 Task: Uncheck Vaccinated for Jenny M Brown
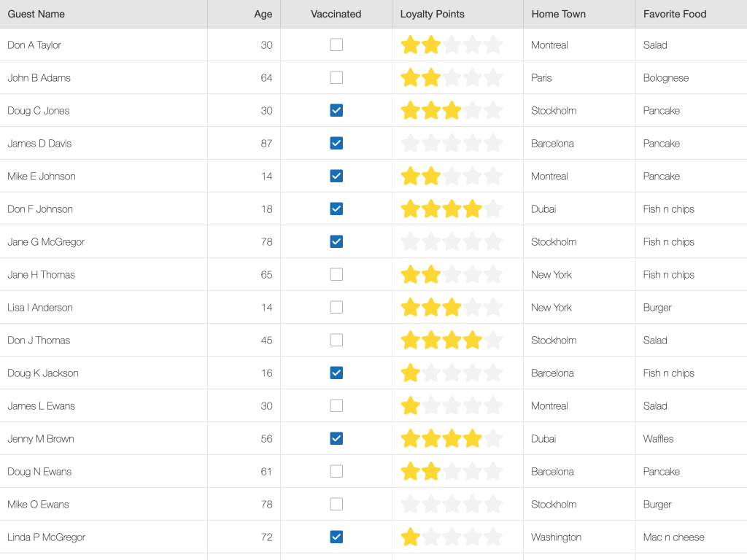click(336, 439)
